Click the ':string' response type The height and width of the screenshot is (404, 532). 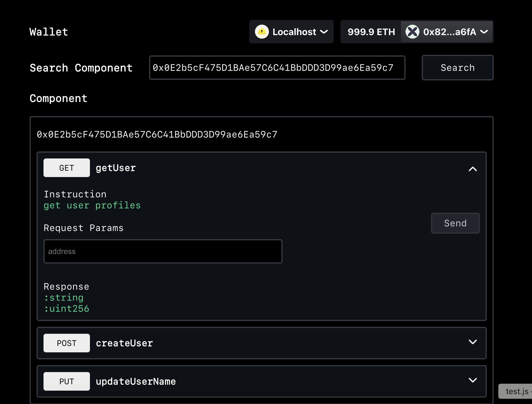coord(64,297)
